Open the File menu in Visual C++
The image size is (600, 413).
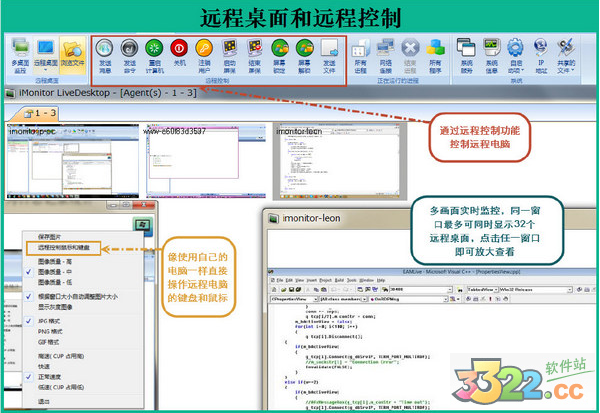(280, 280)
